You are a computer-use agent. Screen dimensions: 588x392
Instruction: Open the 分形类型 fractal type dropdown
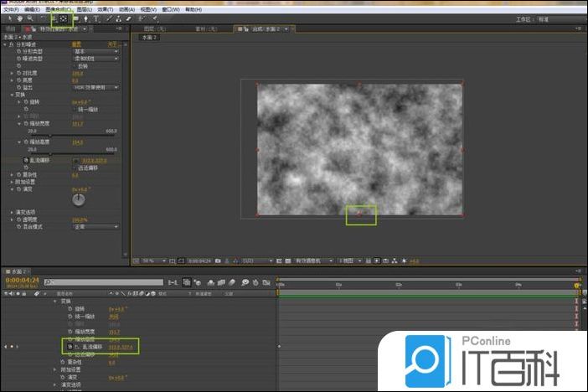95,51
